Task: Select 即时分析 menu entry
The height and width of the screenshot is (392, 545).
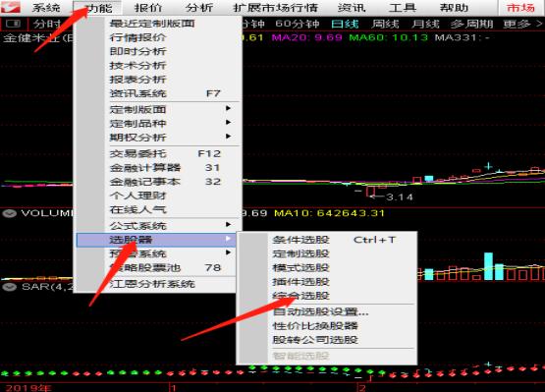Action: [156, 51]
